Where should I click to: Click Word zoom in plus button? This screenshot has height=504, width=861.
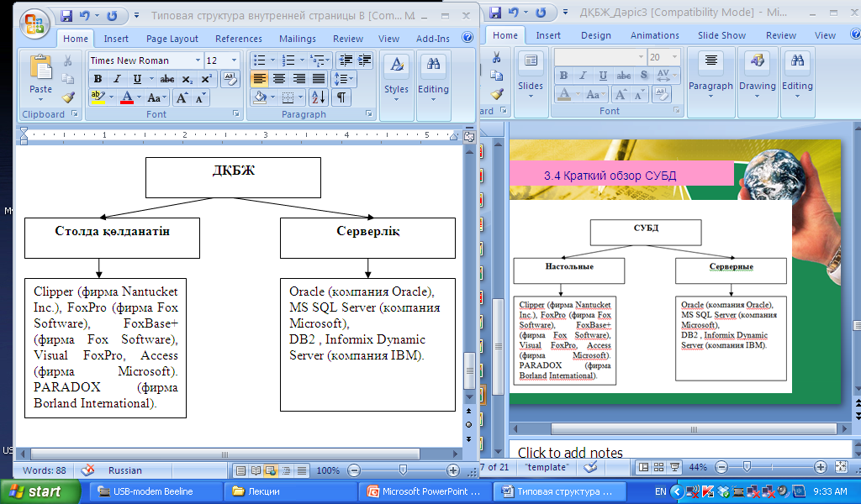(x=453, y=470)
